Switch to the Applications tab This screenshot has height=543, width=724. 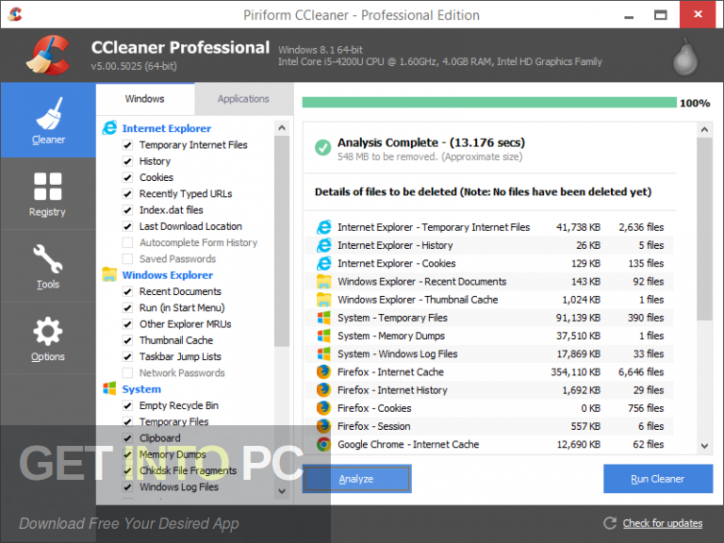pos(243,99)
